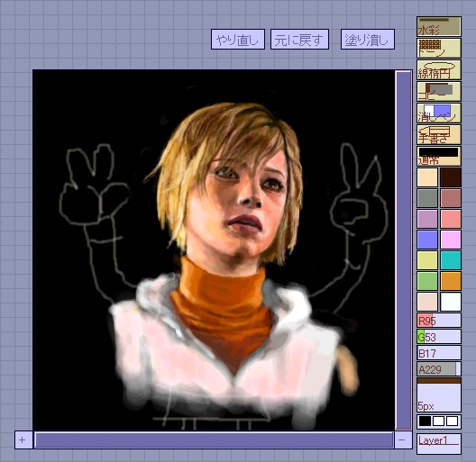This screenshot has width=476, height=462.
Task: Pick the dark brown color swatch
Action: [x=451, y=177]
